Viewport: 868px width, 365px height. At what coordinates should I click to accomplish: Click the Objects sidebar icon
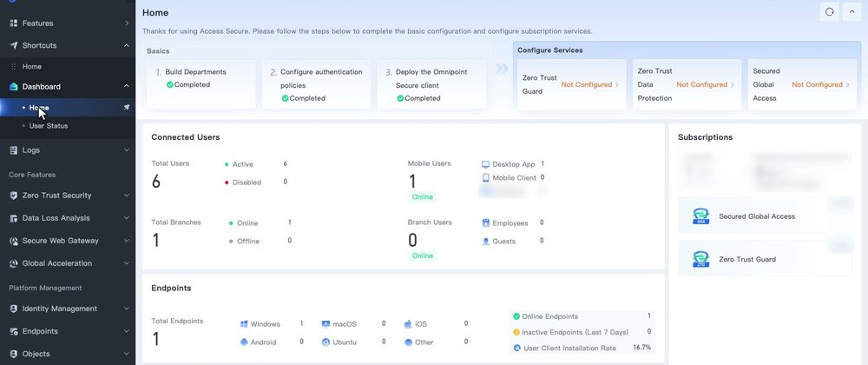point(14,354)
